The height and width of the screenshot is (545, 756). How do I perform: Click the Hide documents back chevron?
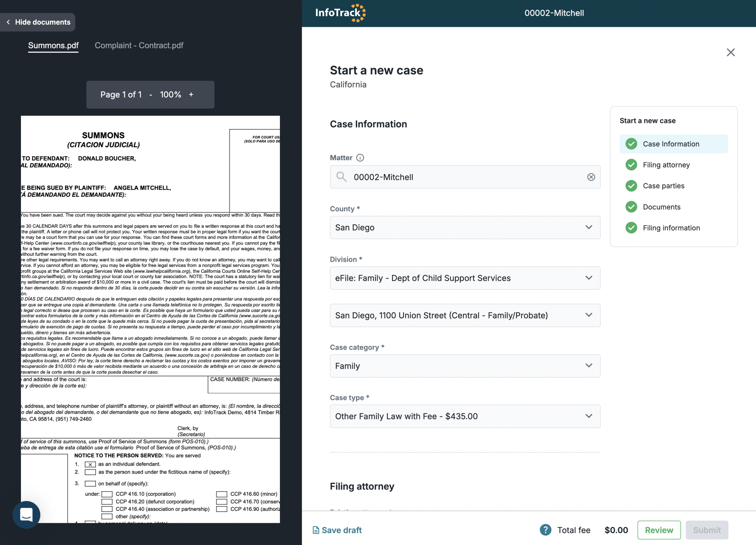pos(8,22)
